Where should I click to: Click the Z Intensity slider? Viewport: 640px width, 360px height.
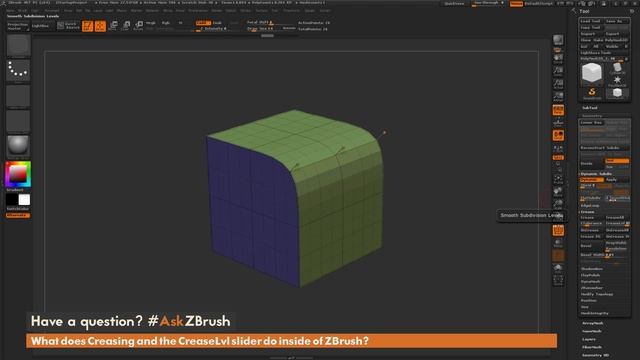tap(213, 29)
